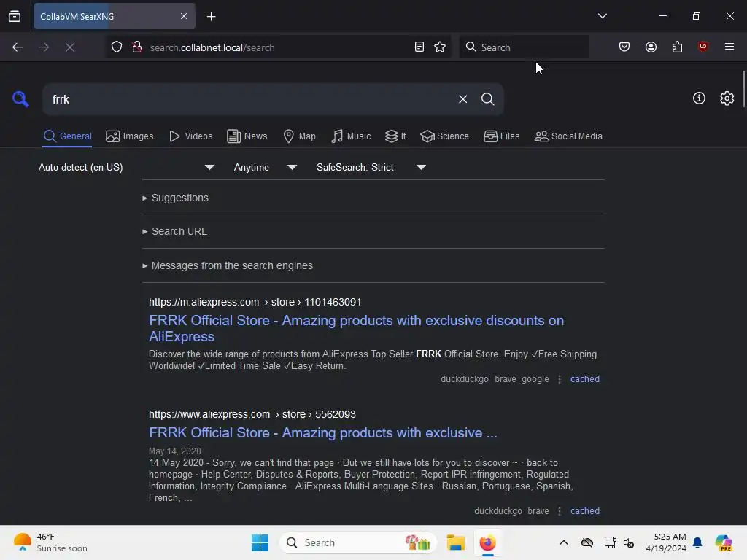Viewport: 747px width, 560px height.
Task: Open uBlock Origin extension icon
Action: pos(703,47)
